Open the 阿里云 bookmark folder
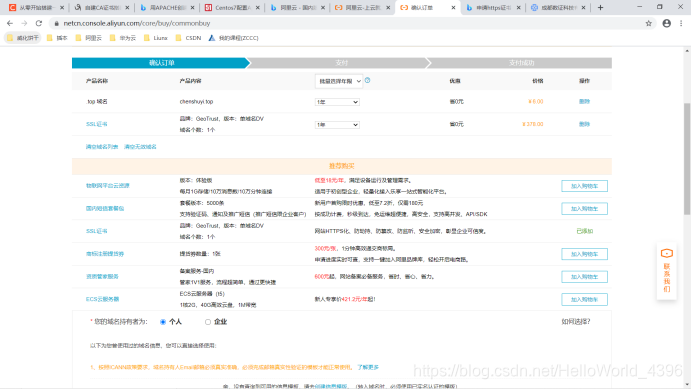692x389 pixels. click(89, 38)
